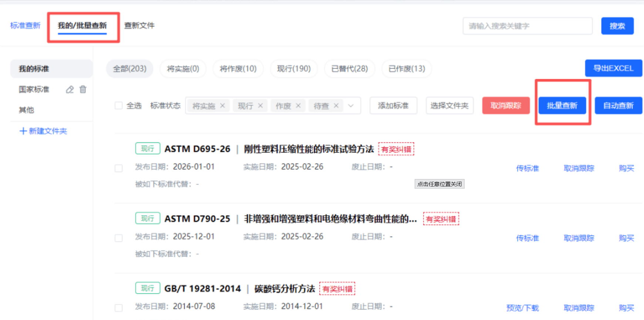This screenshot has height=320, width=644.
Task: Click the 自动查新 button
Action: [x=618, y=105]
